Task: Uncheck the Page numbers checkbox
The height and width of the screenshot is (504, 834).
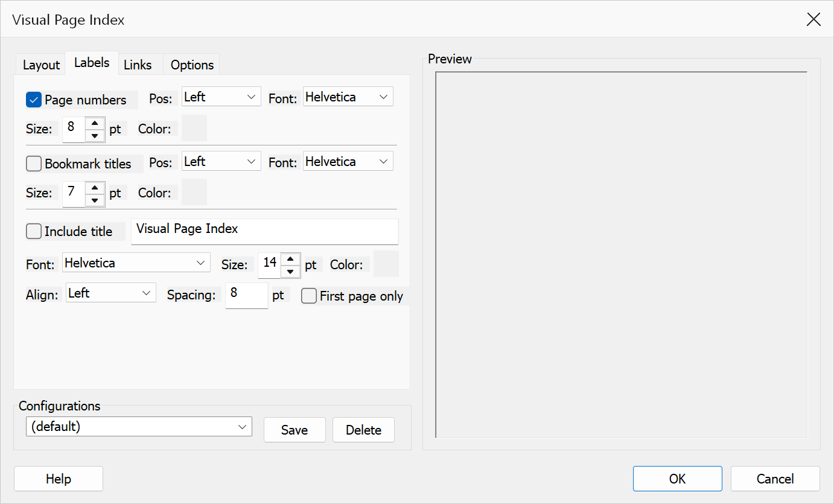Action: pos(34,100)
